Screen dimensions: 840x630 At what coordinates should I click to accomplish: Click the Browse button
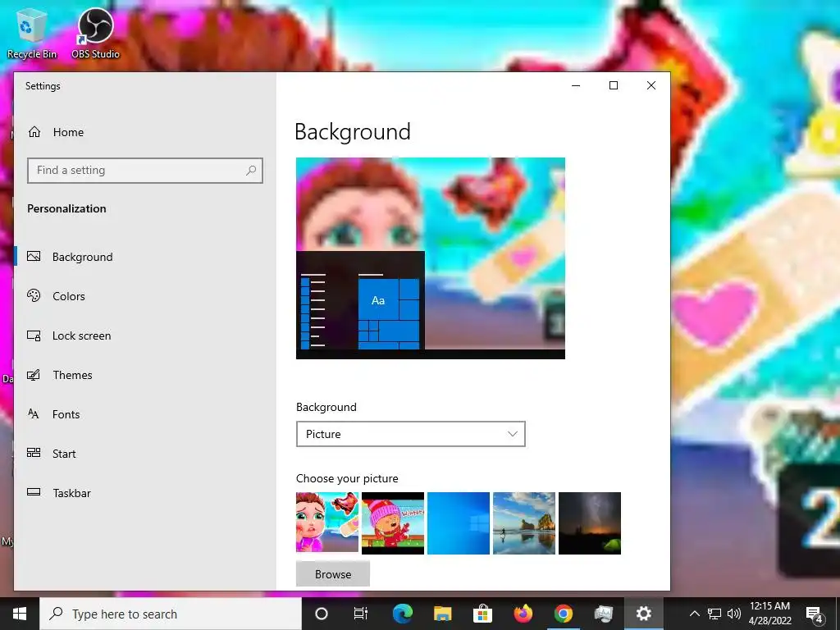point(333,574)
